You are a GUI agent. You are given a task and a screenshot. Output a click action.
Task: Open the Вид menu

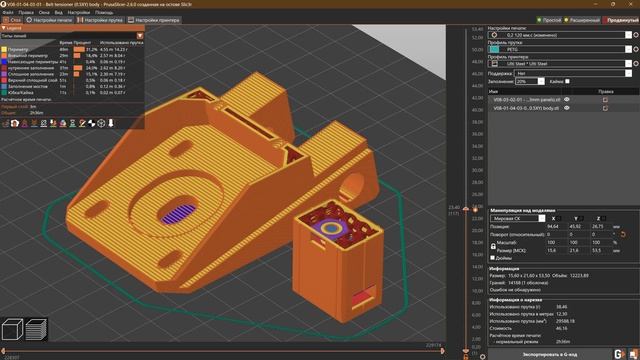pyautogui.click(x=58, y=13)
